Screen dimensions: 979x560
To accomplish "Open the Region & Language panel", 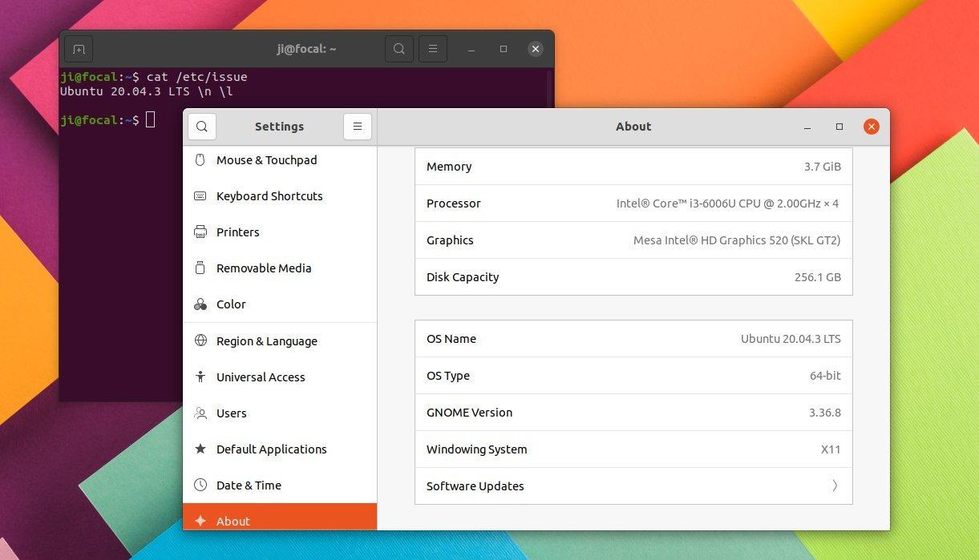I will click(280, 340).
